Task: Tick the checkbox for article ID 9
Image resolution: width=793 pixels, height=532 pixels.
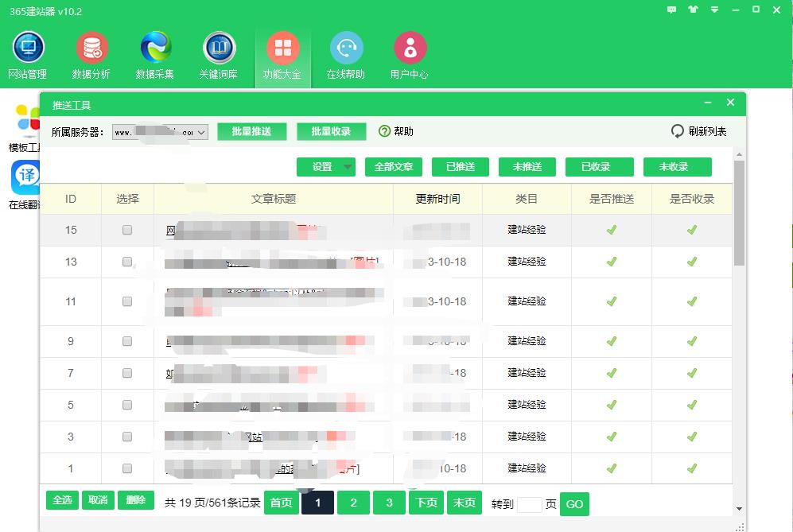Action: click(127, 341)
